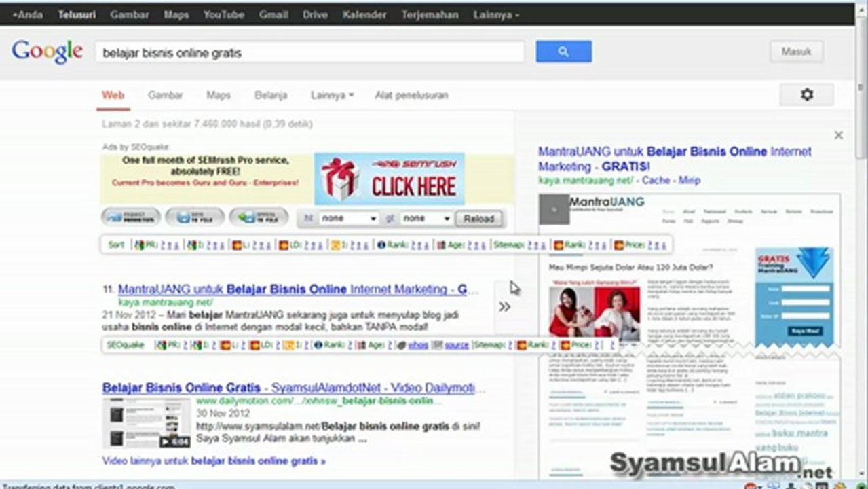The image size is (868, 489).
Task: Click the Alexa Rank icon in Sort bar
Action: (x=381, y=245)
